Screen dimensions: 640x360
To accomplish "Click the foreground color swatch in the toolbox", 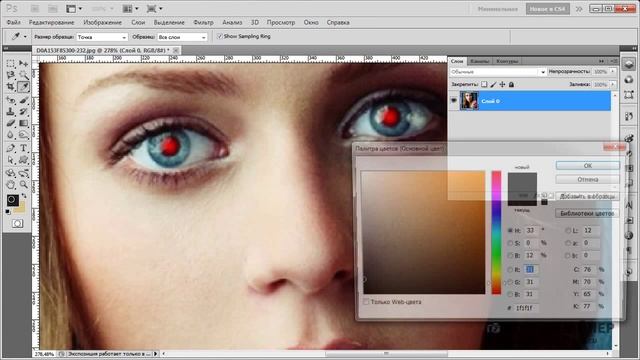I will (x=12, y=200).
